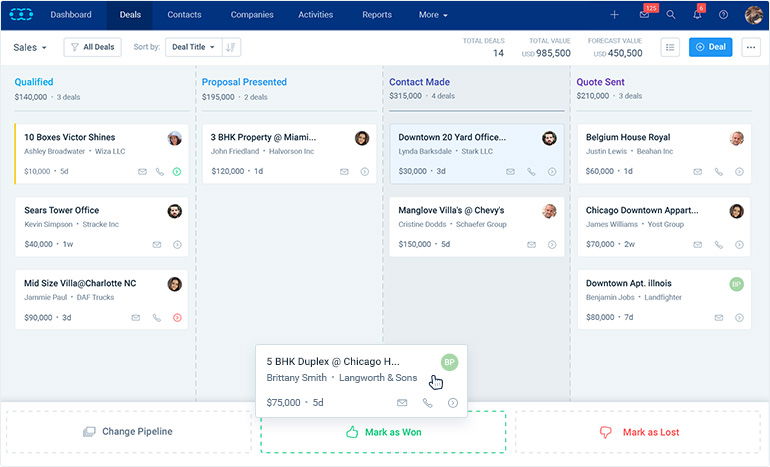This screenshot has width=770, height=467.
Task: Click the Proposal Presented stage heading
Action: (x=244, y=82)
